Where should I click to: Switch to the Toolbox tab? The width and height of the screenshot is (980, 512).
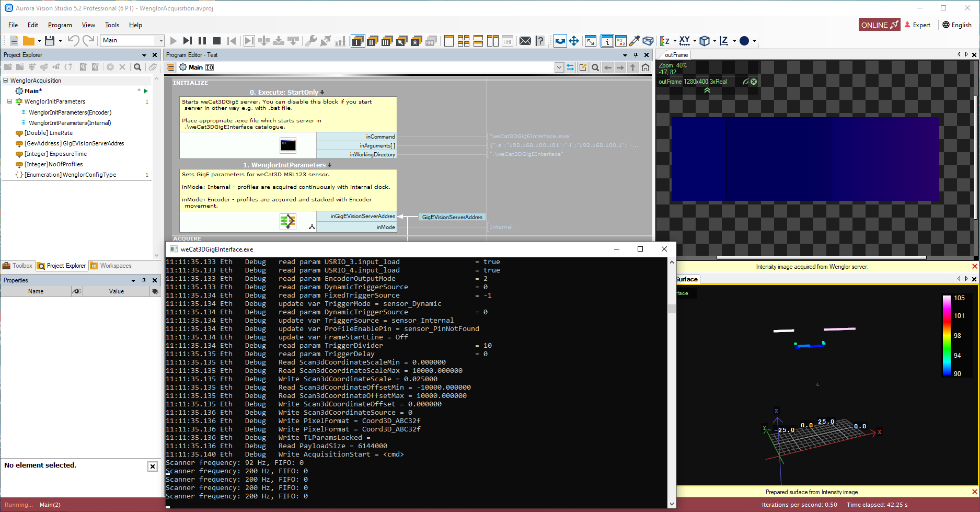tap(18, 266)
